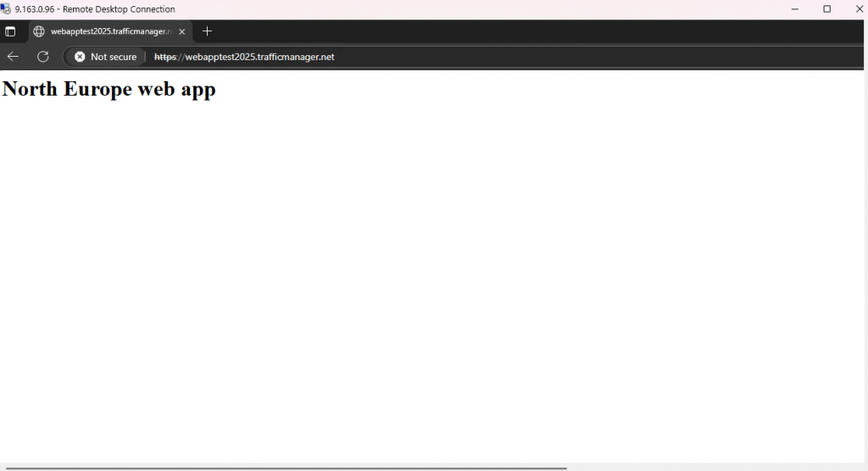Minimize the Remote Desktop Connection window
Image resolution: width=868 pixels, height=471 pixels.
click(x=794, y=9)
